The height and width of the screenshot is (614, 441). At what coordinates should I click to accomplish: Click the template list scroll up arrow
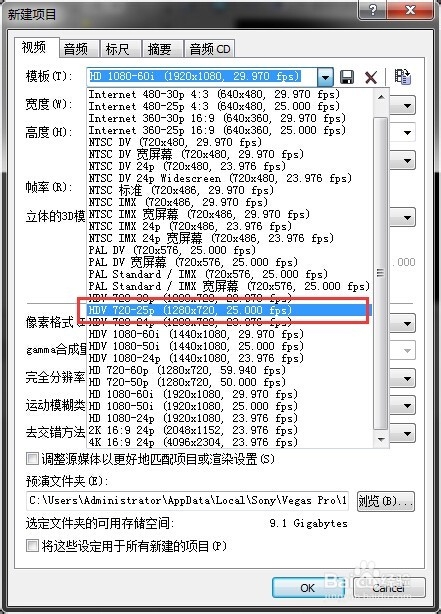[381, 98]
